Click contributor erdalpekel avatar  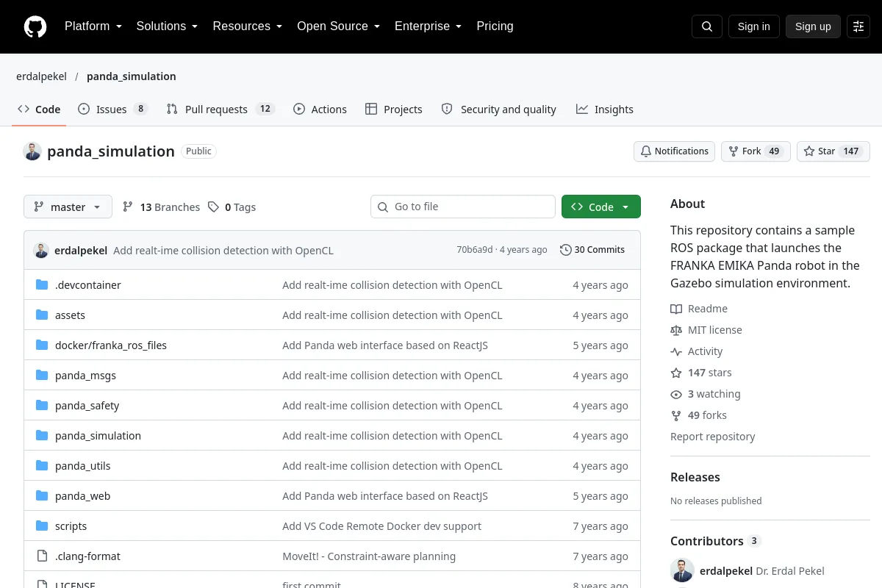[682, 570]
